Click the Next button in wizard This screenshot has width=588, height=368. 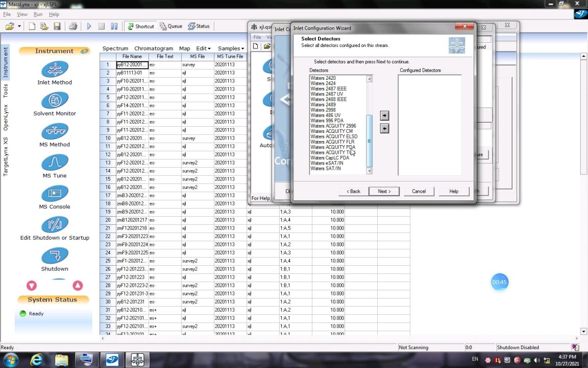pos(384,191)
